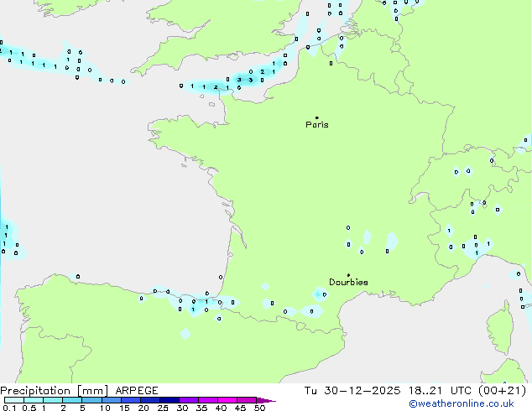Screen dimensions: 532x411
Task: Pick legend swatch between 5 and 10
Action: (x=91, y=400)
